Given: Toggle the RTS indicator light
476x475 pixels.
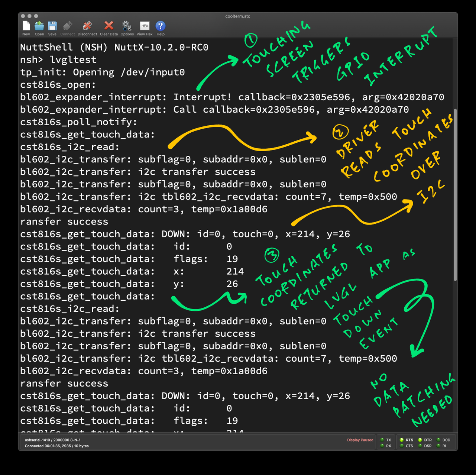Looking at the screenshot, I should pyautogui.click(x=402, y=440).
